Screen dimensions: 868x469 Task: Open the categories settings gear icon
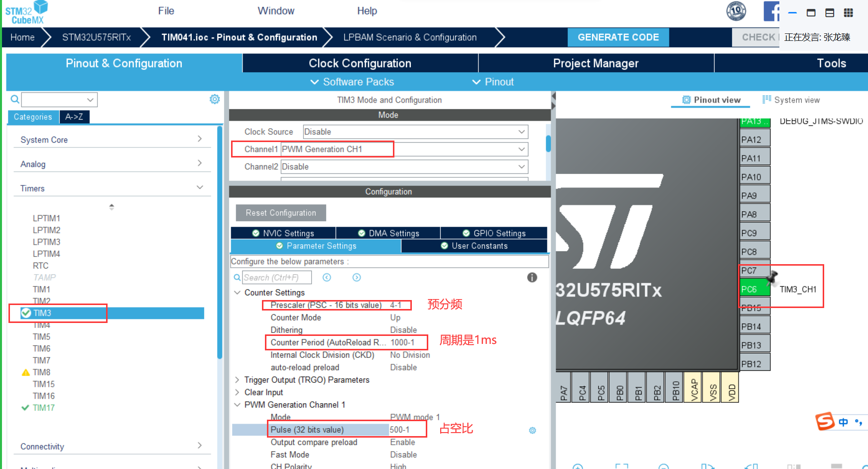tap(215, 99)
